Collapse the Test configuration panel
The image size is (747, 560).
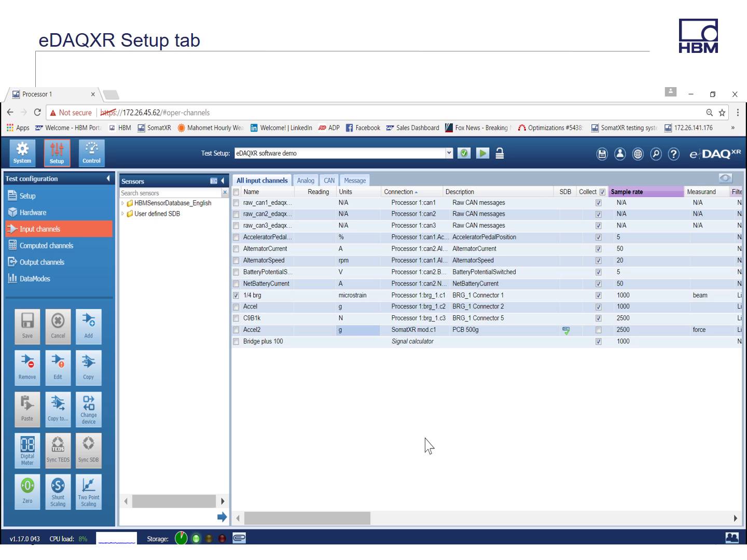coord(108,178)
